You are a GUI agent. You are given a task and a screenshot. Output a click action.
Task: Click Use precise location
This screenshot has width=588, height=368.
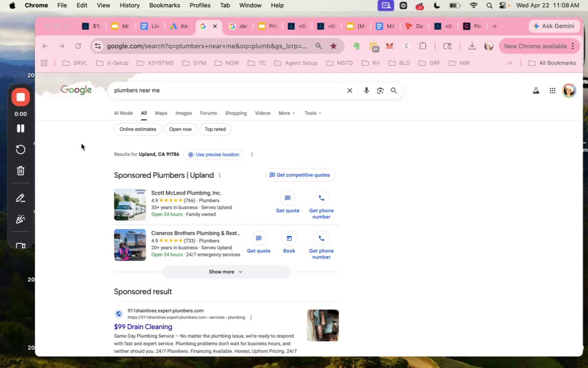(x=213, y=154)
